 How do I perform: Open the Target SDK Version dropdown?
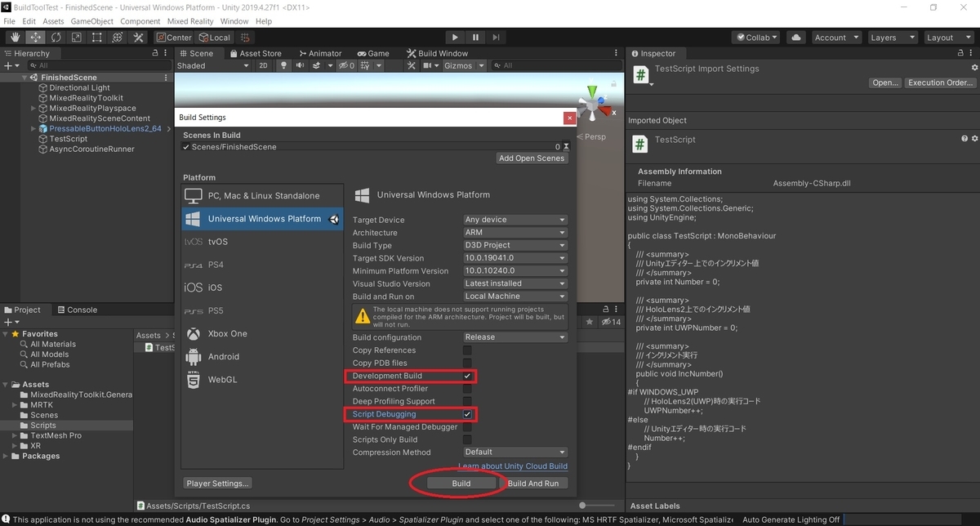[x=514, y=258]
